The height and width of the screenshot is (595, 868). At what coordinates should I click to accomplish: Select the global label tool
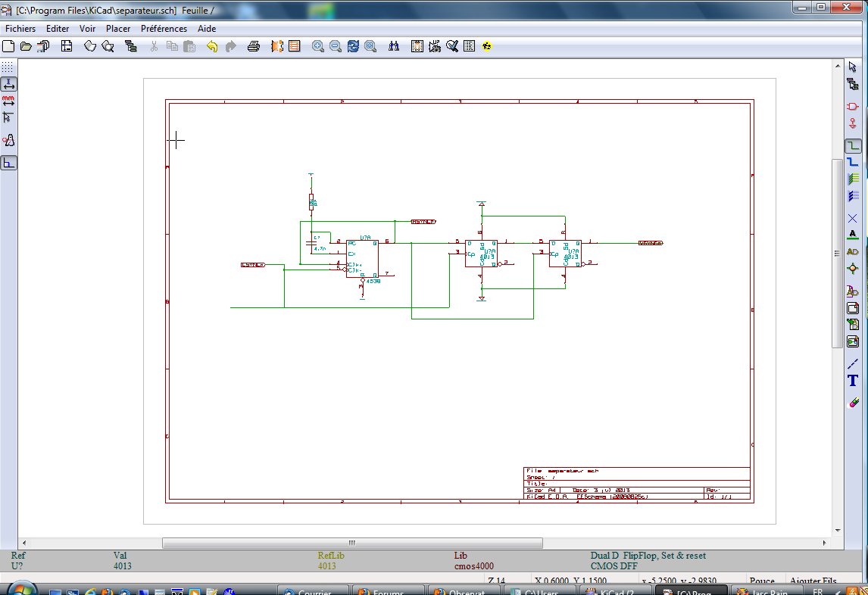(853, 252)
